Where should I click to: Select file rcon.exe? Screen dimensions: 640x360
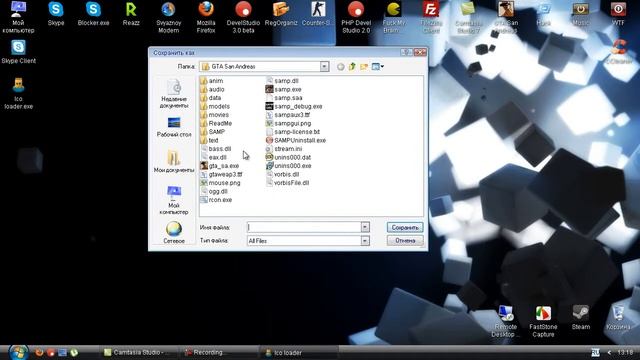coord(216,200)
